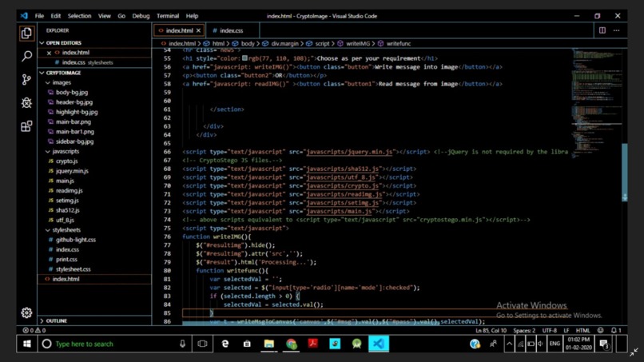Open Task View on the taskbar
This screenshot has width=644, height=362.
click(202, 344)
